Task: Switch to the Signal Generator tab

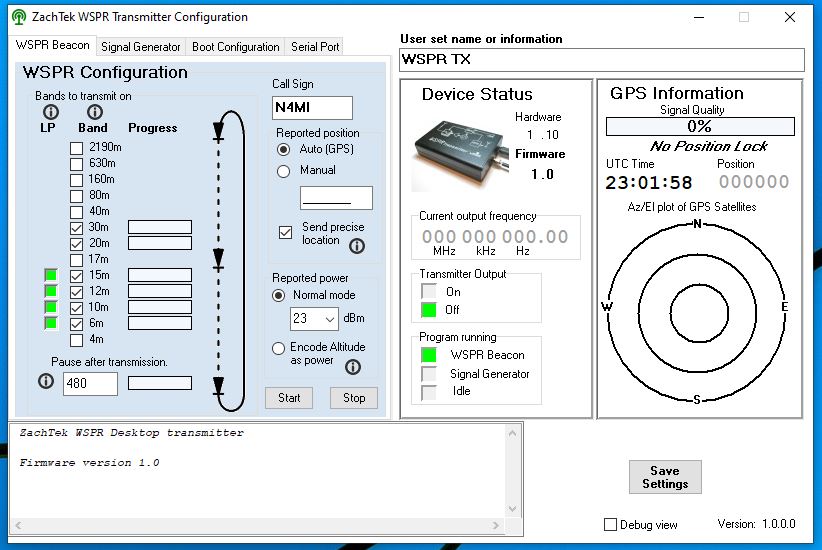Action: click(140, 47)
